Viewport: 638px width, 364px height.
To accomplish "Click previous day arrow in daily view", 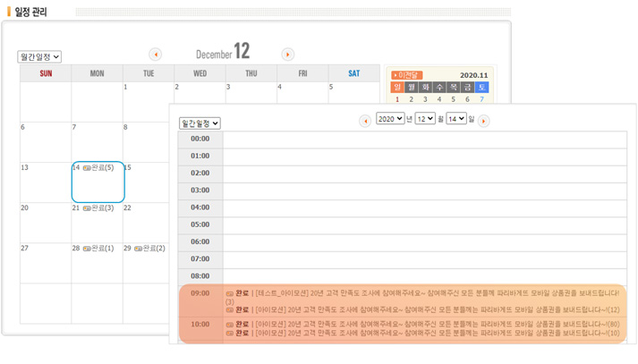I will [365, 121].
